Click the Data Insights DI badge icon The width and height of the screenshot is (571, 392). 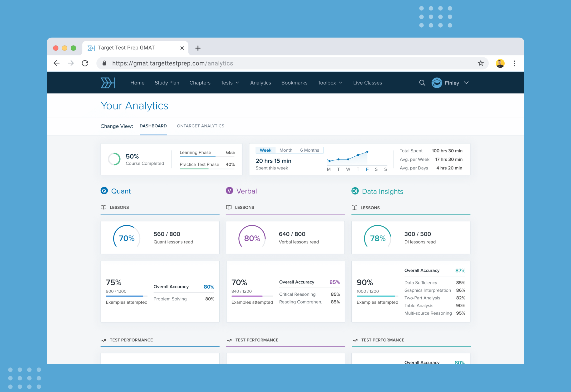(x=355, y=191)
